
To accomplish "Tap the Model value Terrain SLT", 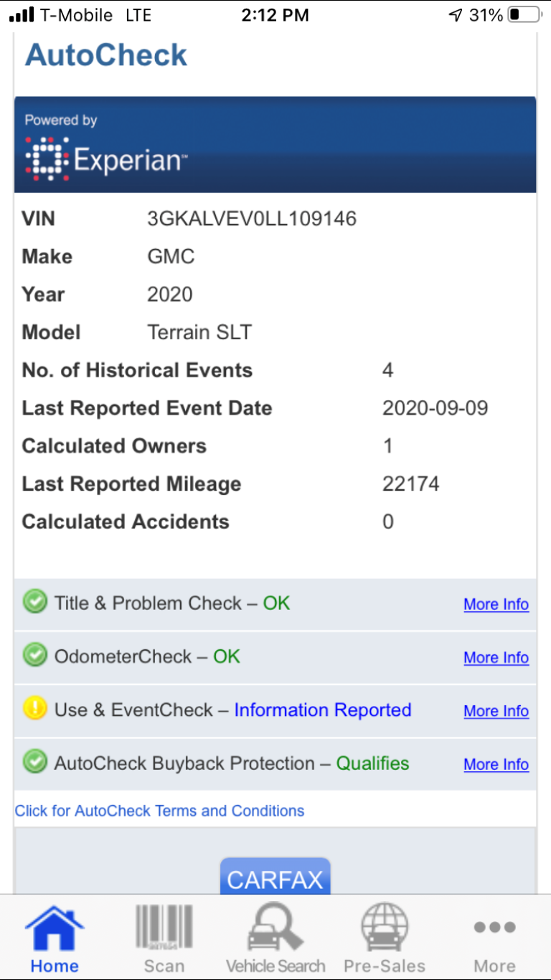I will click(199, 332).
